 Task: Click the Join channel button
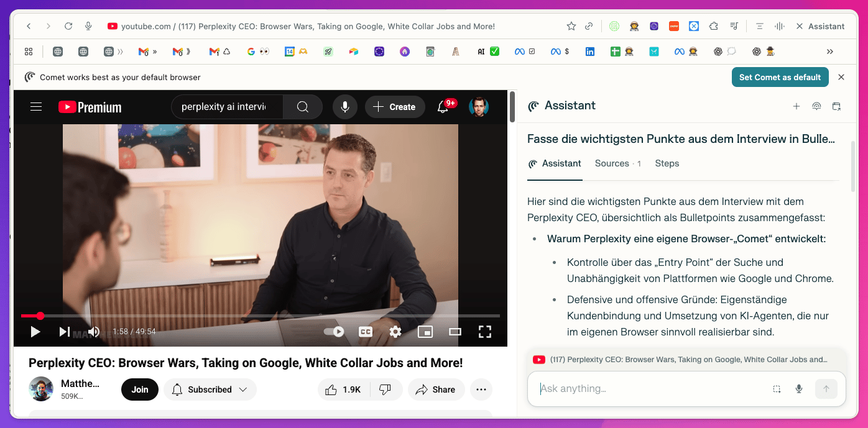[140, 389]
